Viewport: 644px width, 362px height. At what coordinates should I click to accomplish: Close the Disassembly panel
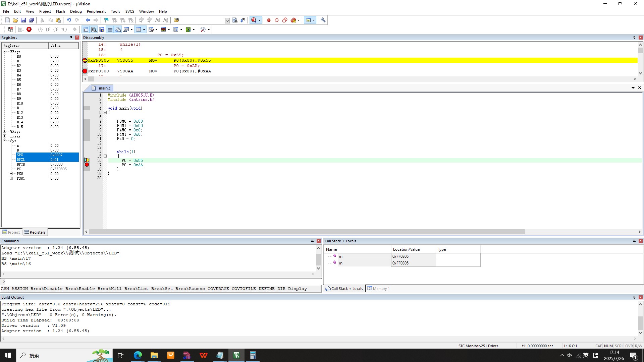click(x=640, y=38)
